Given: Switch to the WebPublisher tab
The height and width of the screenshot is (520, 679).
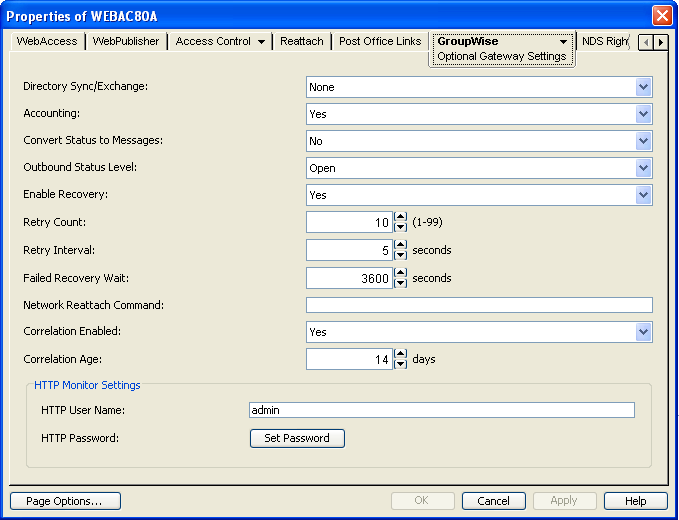Looking at the screenshot, I should pos(126,42).
